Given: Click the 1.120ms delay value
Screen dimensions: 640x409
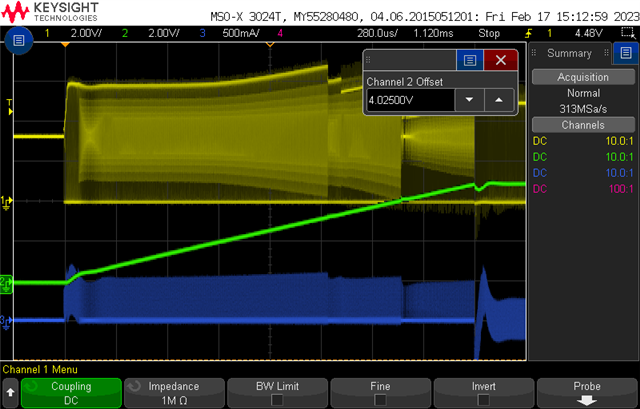Looking at the screenshot, I should click(433, 33).
